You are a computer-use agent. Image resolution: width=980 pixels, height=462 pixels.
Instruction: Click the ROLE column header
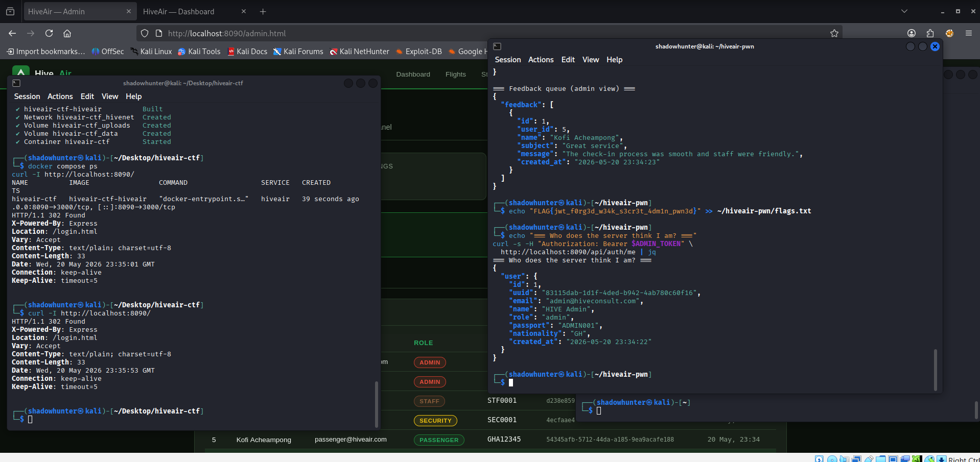pos(423,343)
